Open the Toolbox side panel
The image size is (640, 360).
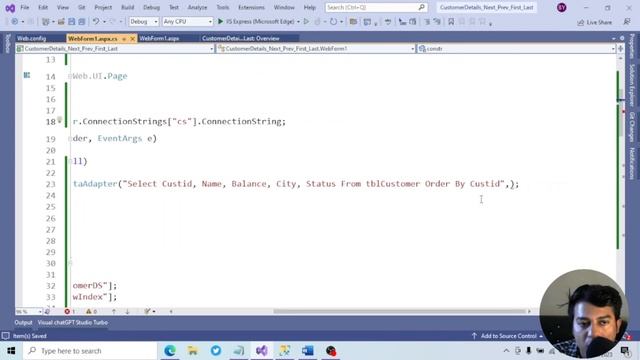[x=7, y=44]
